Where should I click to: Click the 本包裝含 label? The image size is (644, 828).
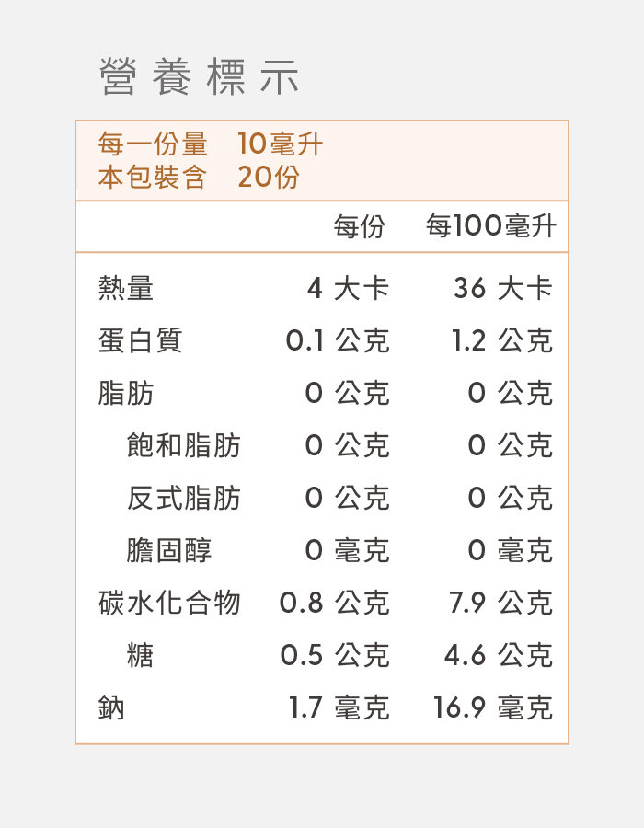[x=153, y=177]
